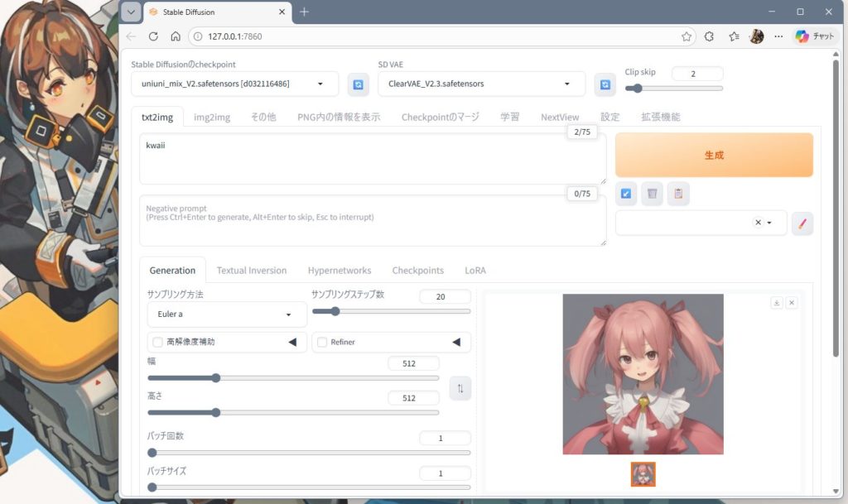Image resolution: width=848 pixels, height=504 pixels.
Task: Swap width and height with arrows icon
Action: [460, 388]
